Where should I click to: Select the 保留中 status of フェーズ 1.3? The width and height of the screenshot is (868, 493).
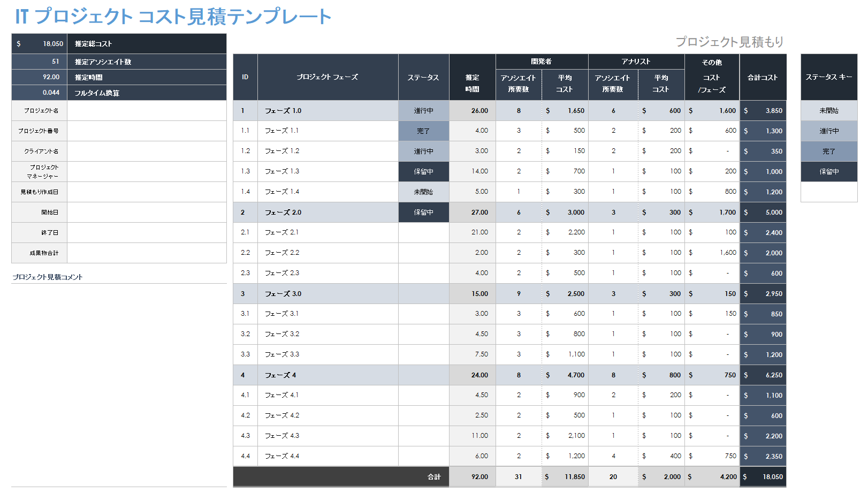tap(423, 172)
